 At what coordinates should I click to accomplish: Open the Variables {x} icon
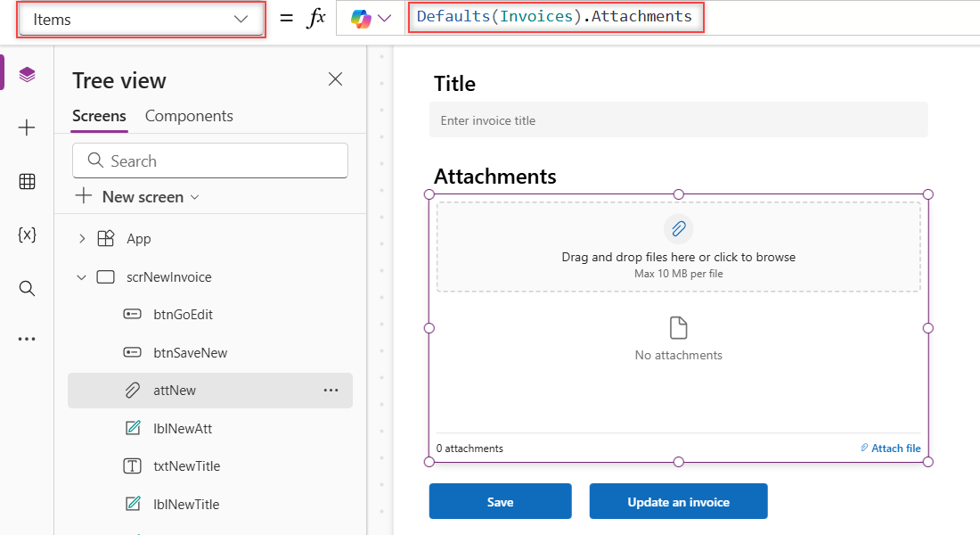(27, 235)
